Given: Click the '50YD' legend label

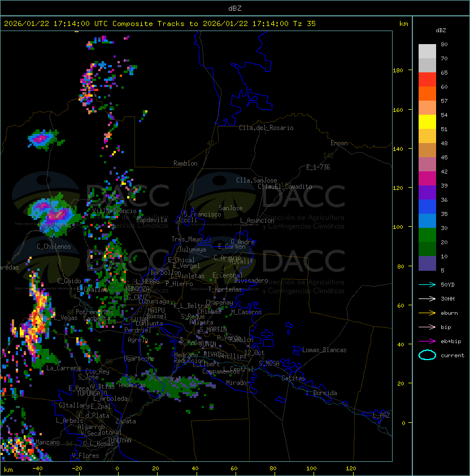Looking at the screenshot, I should point(447,284).
